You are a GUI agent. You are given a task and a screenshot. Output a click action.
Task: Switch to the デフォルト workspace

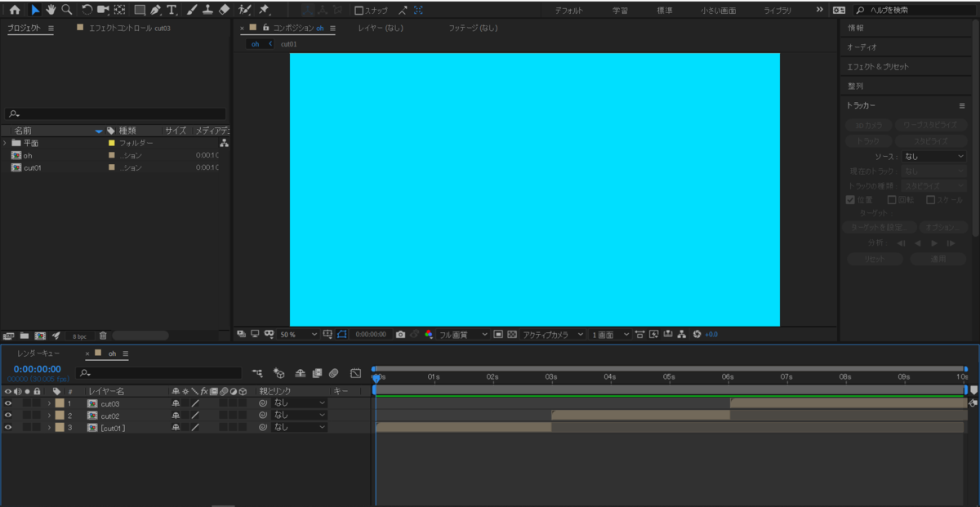568,11
